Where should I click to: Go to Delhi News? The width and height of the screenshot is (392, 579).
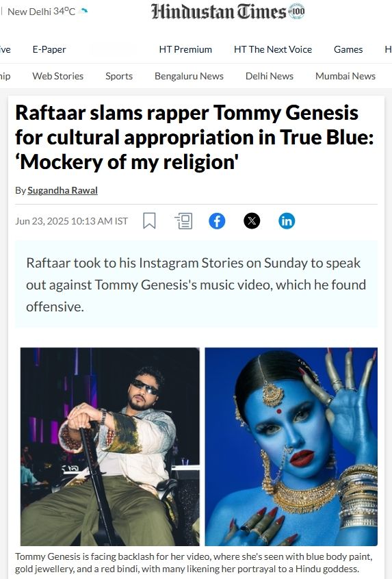pos(270,76)
